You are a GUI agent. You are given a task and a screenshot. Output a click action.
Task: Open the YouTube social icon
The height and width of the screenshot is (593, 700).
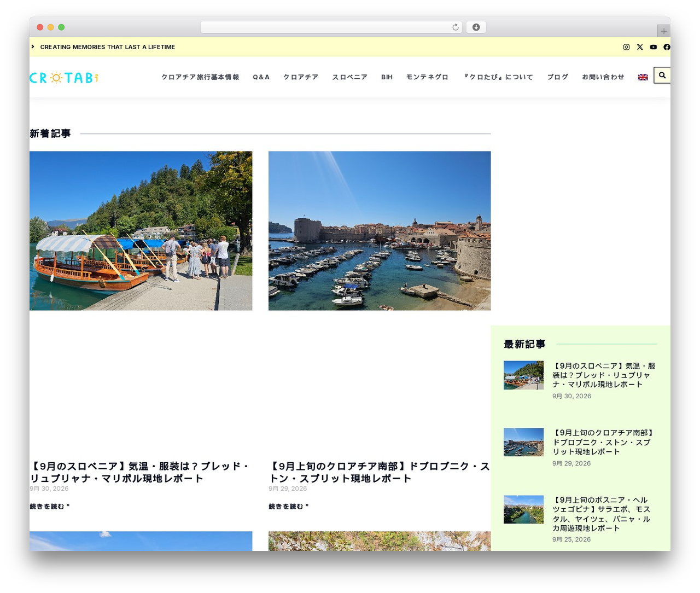coord(654,47)
